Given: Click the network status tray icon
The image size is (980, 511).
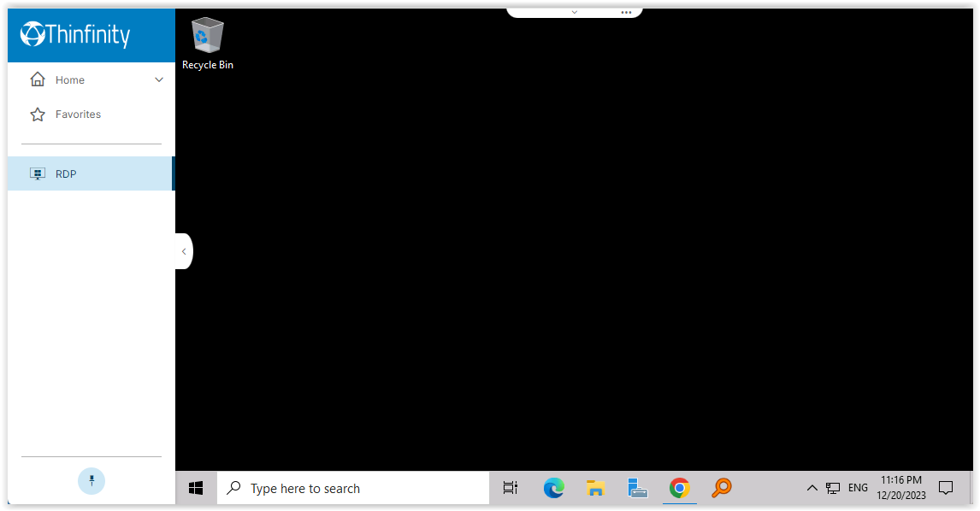Looking at the screenshot, I should point(833,488).
